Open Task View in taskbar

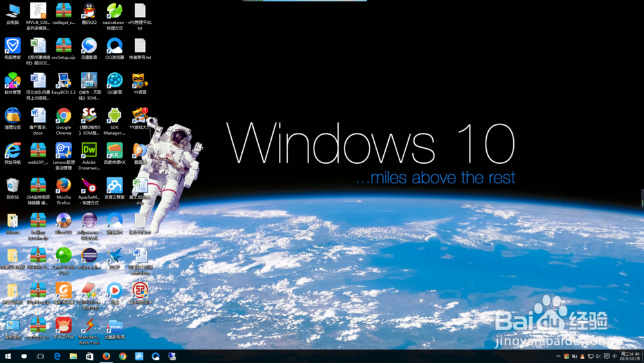(40, 357)
